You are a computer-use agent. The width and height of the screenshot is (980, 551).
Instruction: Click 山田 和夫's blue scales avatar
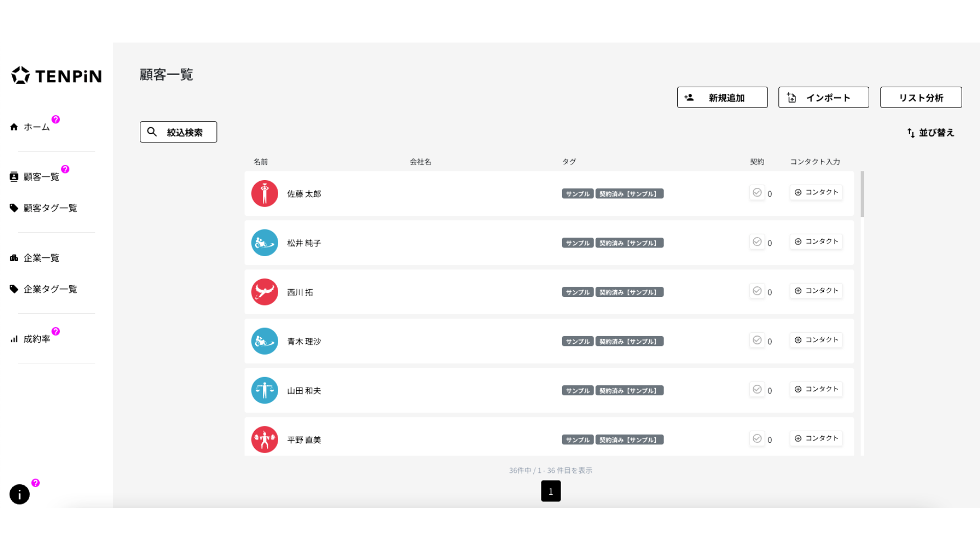264,390
